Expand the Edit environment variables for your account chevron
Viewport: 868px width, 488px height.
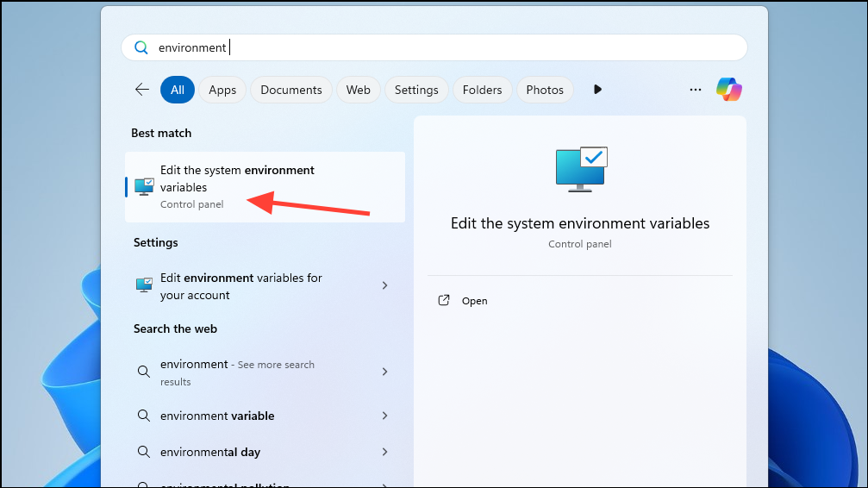pos(384,285)
